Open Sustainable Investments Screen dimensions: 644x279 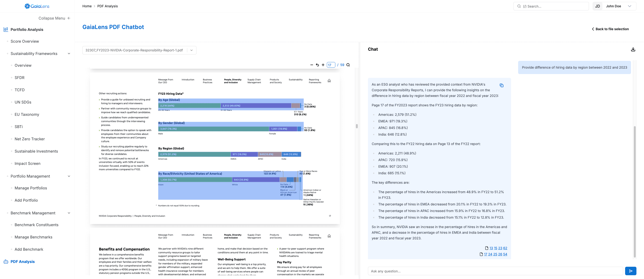pyautogui.click(x=36, y=151)
